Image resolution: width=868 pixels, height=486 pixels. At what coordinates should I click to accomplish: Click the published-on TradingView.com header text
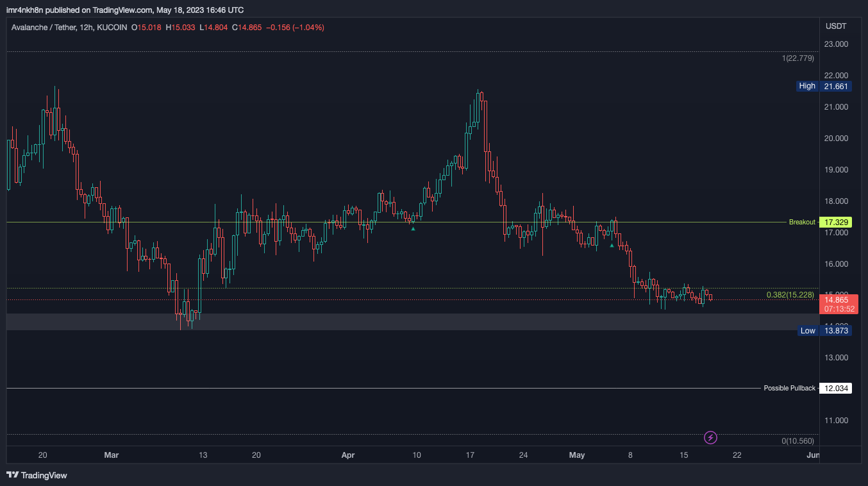point(125,10)
